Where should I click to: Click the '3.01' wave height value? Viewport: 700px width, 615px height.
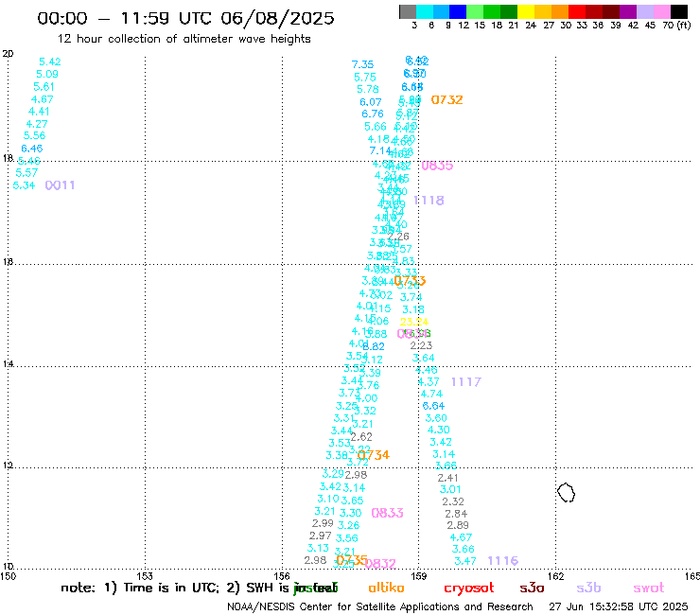click(x=450, y=489)
